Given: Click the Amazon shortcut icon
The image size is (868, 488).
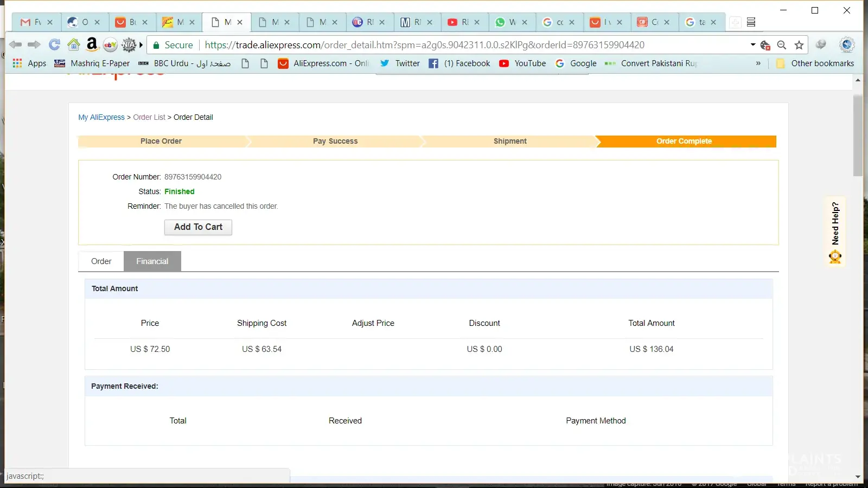Looking at the screenshot, I should pos(92,44).
